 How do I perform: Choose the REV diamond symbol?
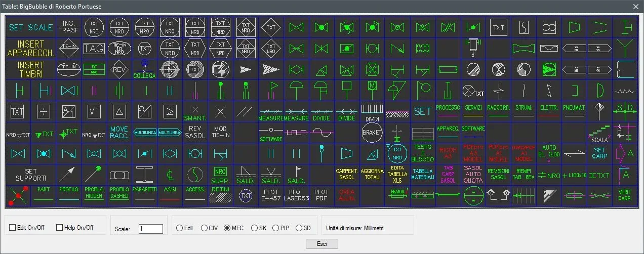coord(119,69)
